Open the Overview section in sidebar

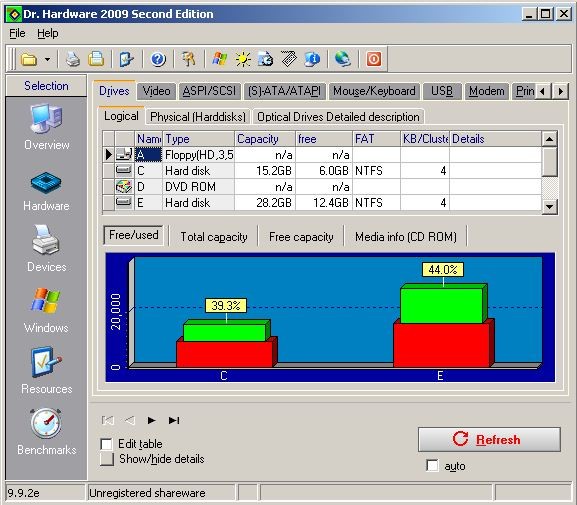pos(46,127)
